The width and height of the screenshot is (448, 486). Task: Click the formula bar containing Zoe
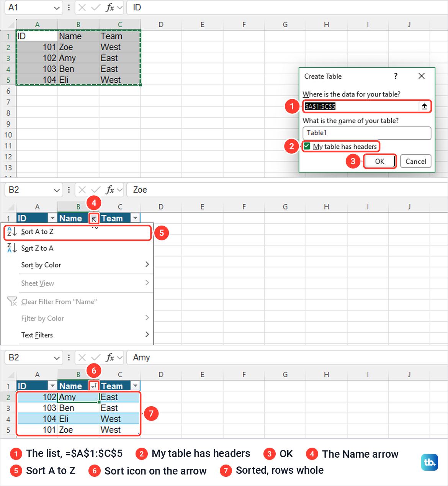click(287, 190)
